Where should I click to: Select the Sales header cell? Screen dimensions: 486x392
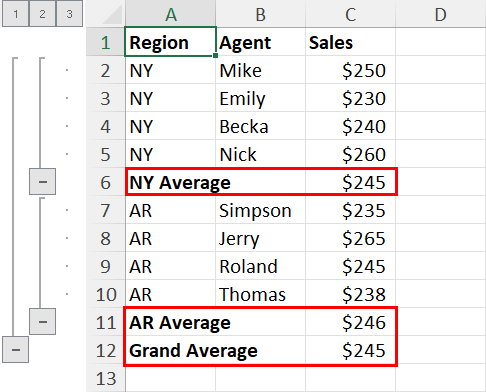click(x=350, y=42)
